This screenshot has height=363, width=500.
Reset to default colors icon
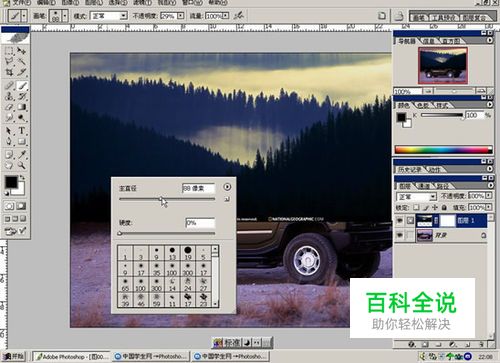click(7, 193)
